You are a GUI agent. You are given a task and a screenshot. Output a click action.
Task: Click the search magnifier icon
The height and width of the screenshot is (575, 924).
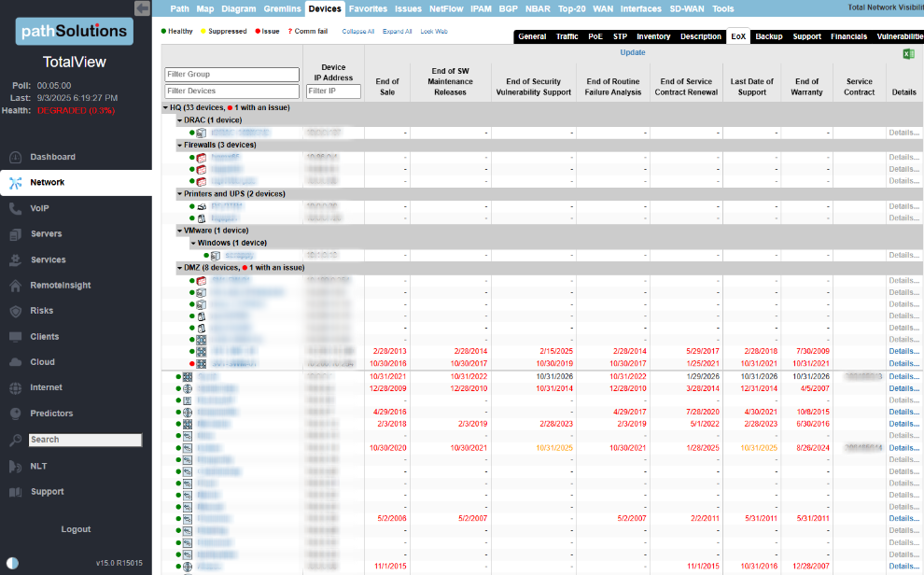(x=16, y=440)
